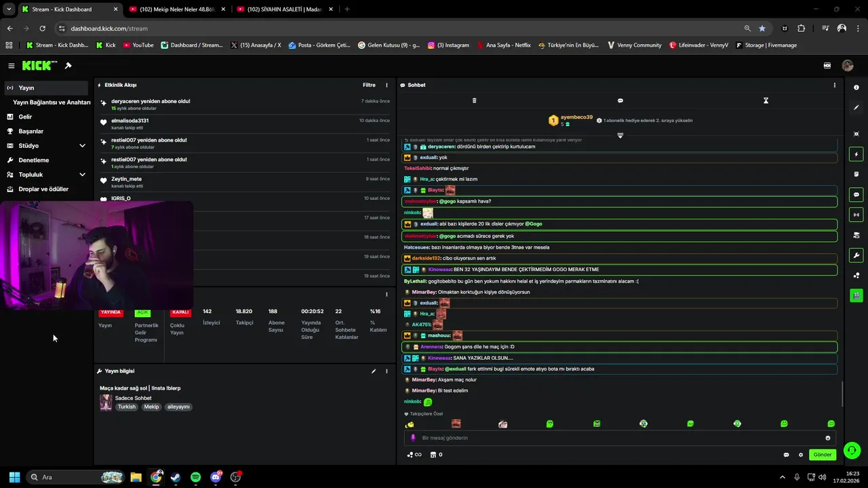Screen dimensions: 868x488
Task: Open stats panel three-dot menu
Action: (x=387, y=295)
